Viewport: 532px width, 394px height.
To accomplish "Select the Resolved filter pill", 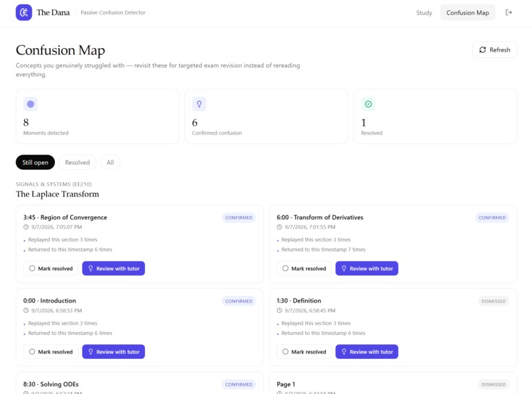I will (78, 162).
